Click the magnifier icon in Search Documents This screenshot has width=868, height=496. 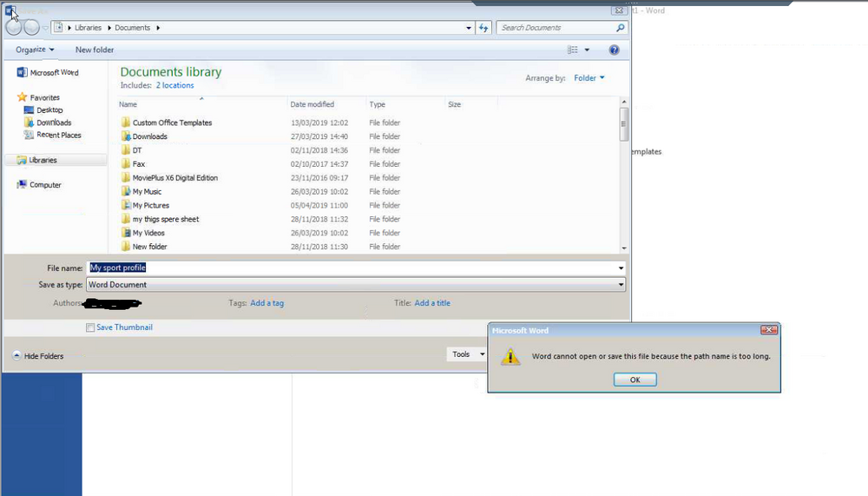pyautogui.click(x=620, y=28)
